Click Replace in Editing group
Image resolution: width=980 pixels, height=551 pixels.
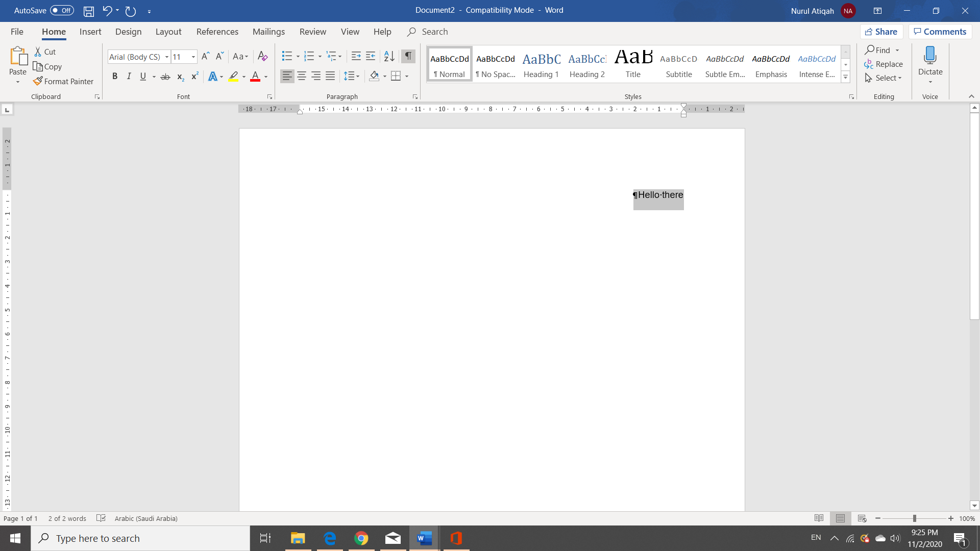884,64
